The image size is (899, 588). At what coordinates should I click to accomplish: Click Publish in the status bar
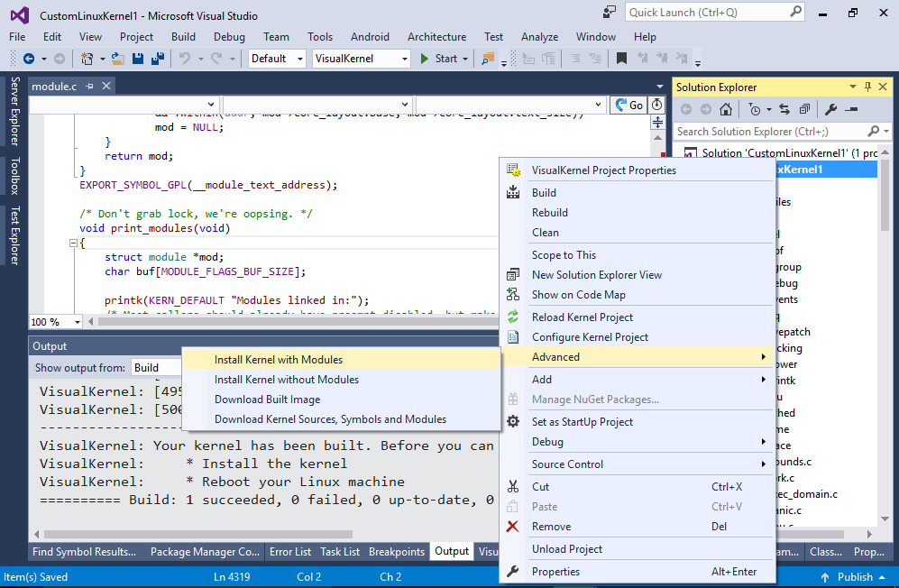[854, 577]
